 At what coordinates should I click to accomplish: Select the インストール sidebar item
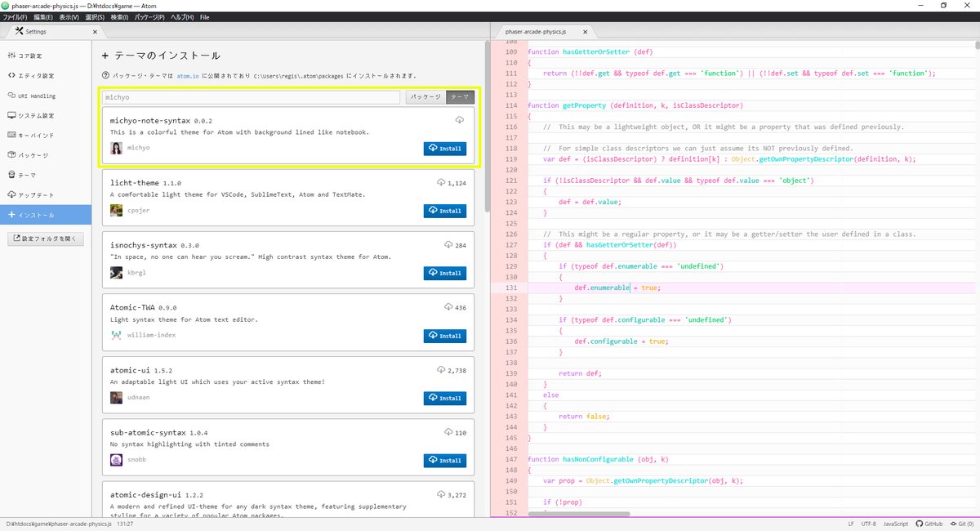point(46,215)
